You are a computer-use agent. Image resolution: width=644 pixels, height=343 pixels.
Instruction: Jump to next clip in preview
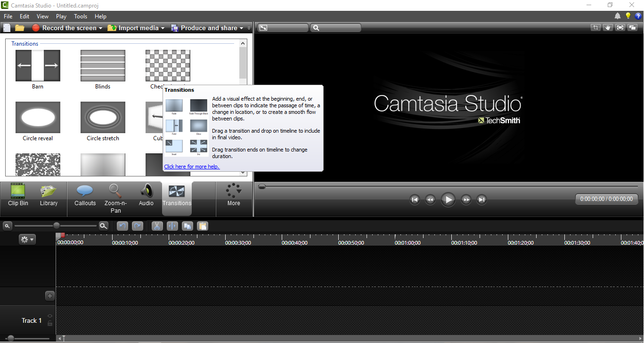coord(481,199)
